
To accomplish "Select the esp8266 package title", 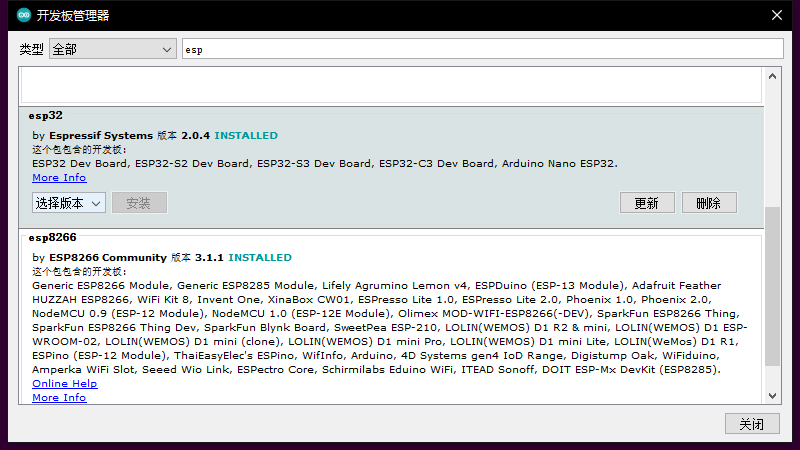I will [x=53, y=238].
